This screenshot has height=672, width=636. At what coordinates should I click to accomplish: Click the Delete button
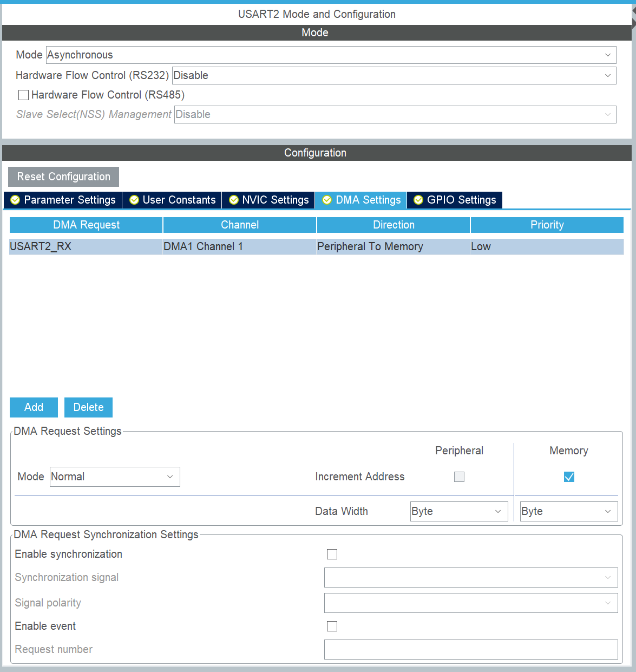tap(88, 407)
